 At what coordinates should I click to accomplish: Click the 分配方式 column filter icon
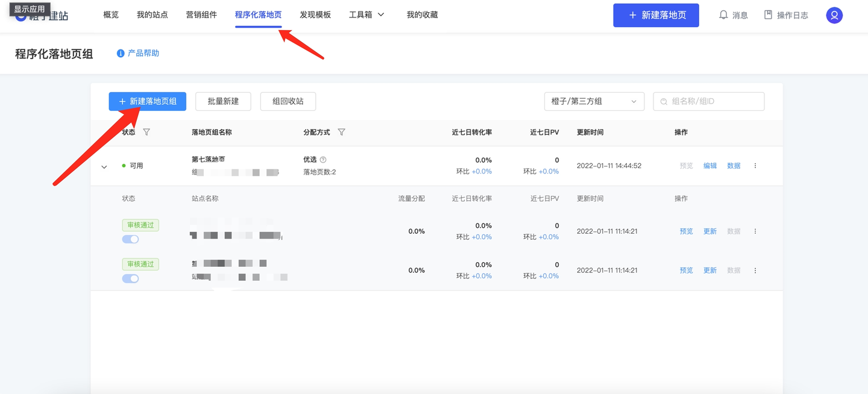click(x=341, y=132)
